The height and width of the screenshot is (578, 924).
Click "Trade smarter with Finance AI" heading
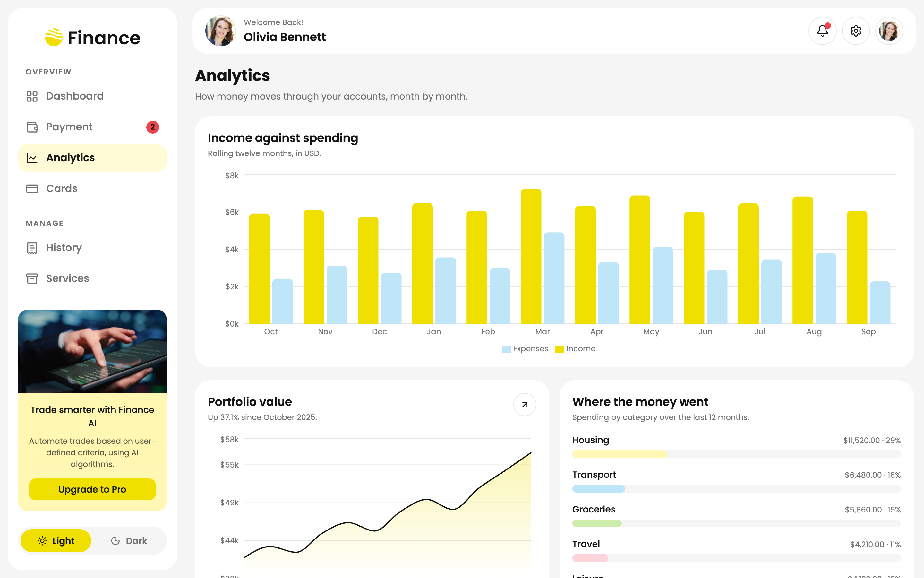point(92,416)
